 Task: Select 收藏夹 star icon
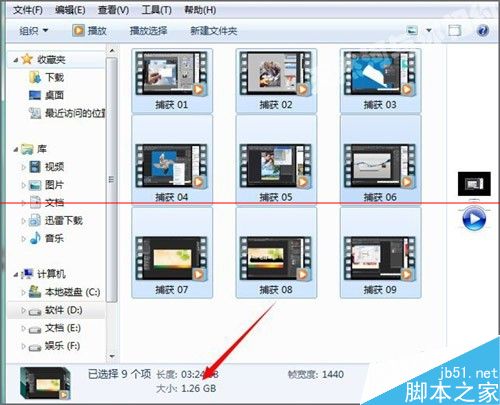click(x=27, y=59)
